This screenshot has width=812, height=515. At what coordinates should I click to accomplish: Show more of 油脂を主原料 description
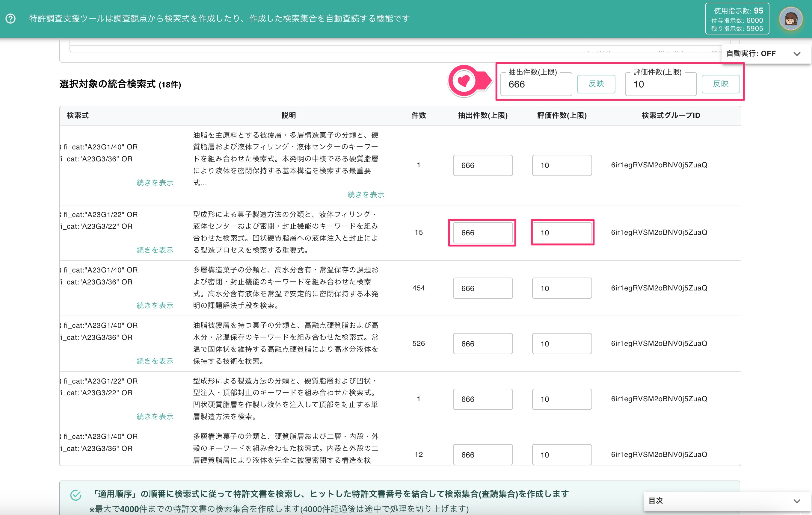366,195
